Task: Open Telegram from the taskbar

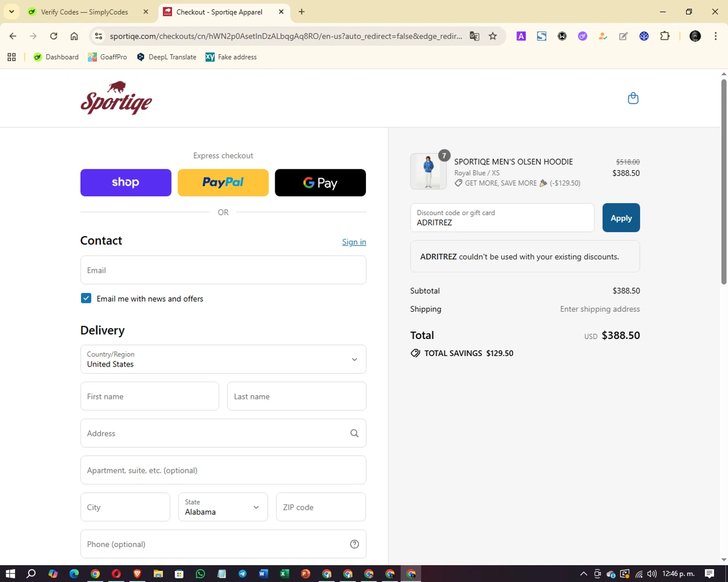Action: (243, 574)
